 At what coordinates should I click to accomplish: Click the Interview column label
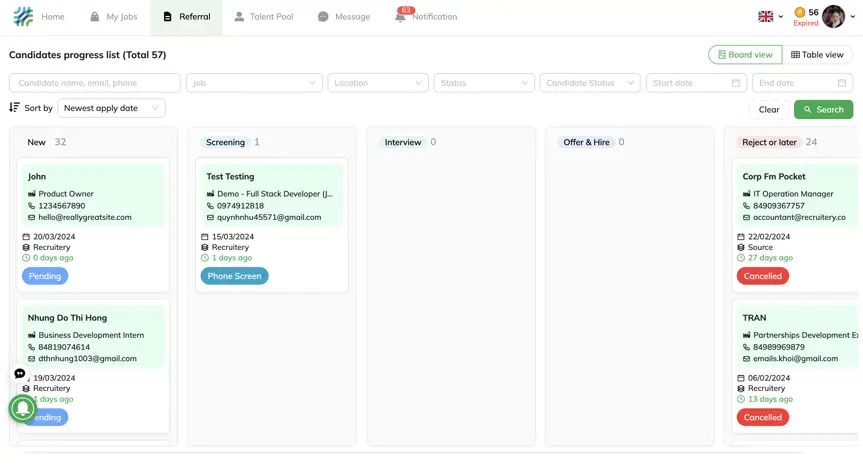point(403,143)
